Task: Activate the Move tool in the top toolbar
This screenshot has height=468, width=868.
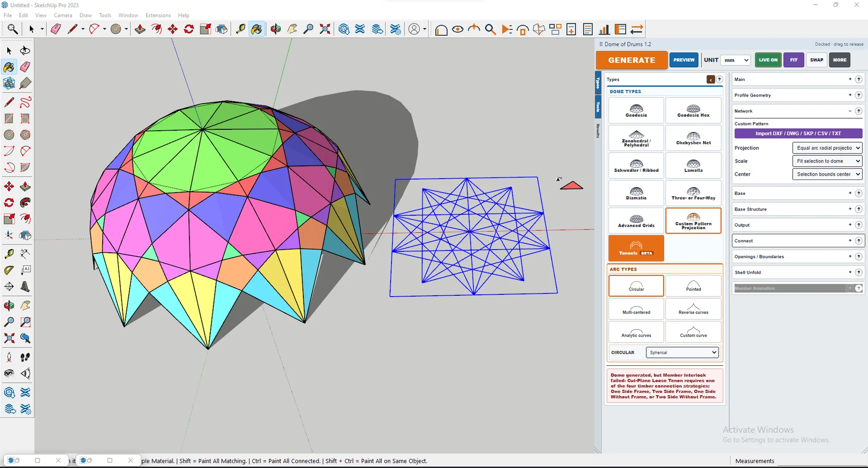Action: point(173,29)
